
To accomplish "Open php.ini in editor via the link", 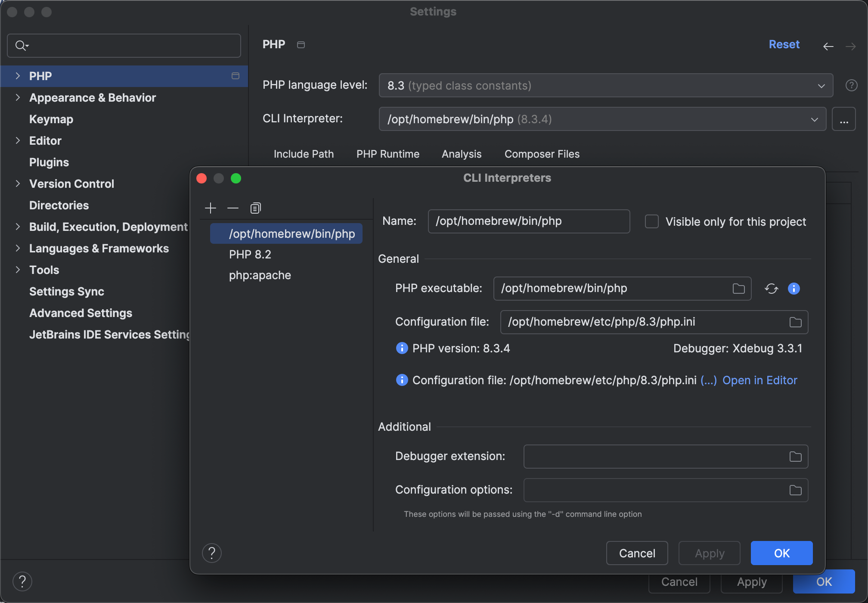I will [x=760, y=380].
